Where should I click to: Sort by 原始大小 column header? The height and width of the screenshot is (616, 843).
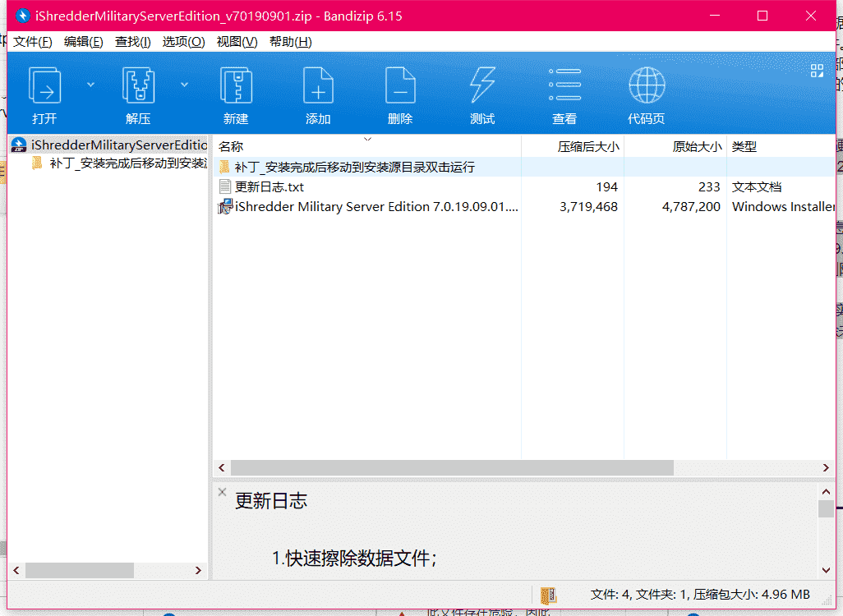(x=675, y=146)
